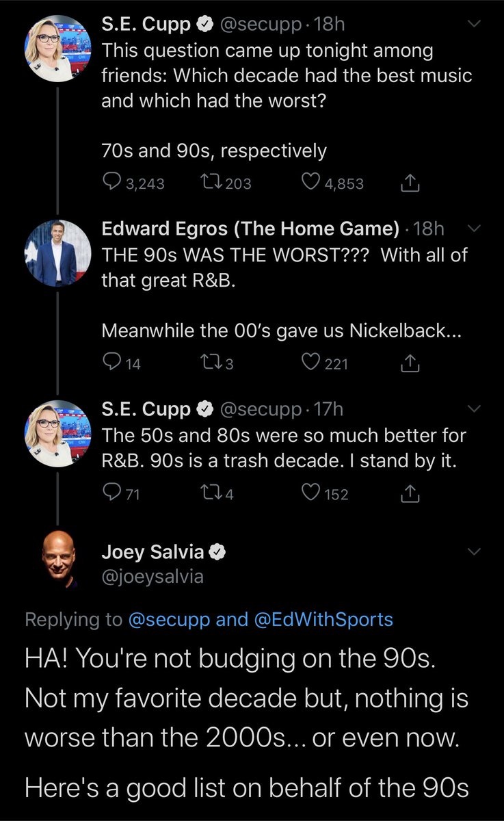Like the tweet with 152 likes

[x=311, y=493]
